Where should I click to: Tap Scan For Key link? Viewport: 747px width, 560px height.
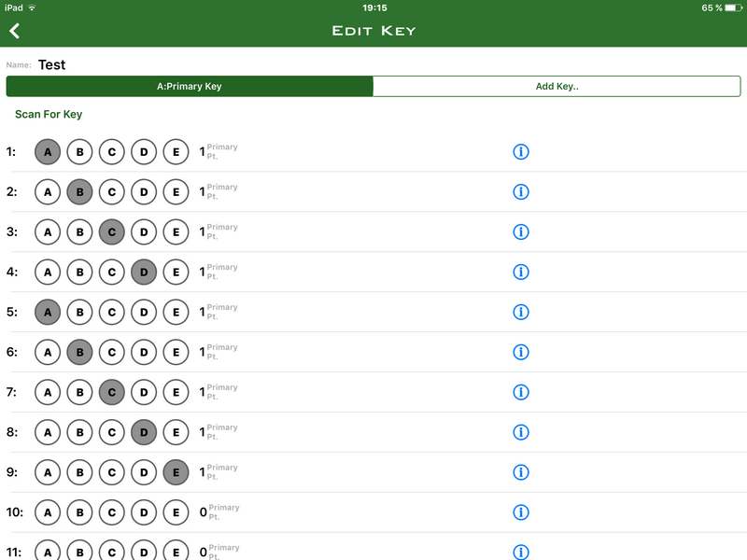(49, 114)
